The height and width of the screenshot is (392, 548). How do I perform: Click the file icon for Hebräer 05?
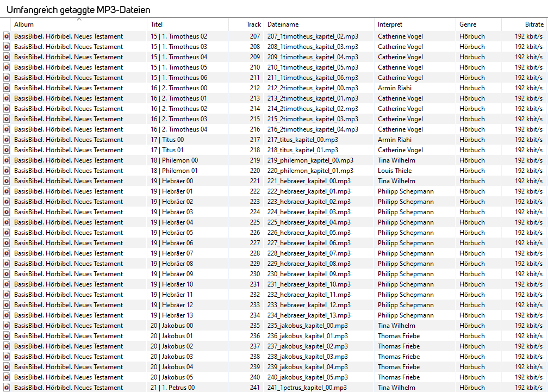(x=7, y=233)
